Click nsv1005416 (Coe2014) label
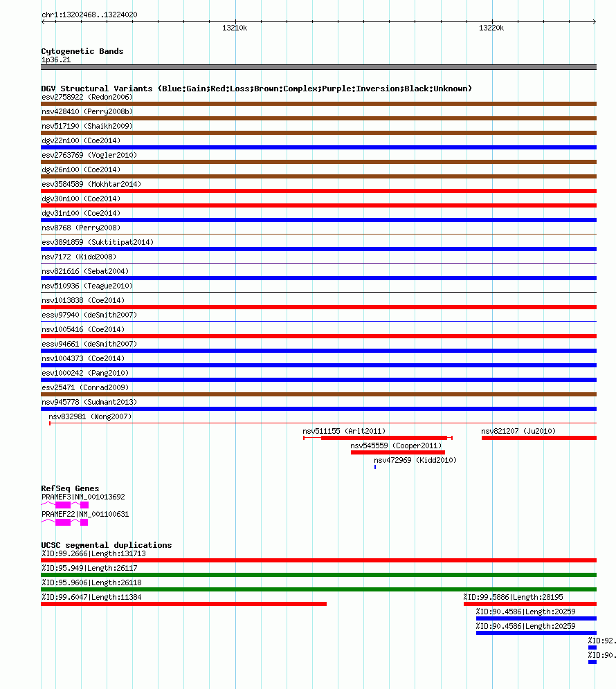The image size is (616, 689). tap(83, 329)
